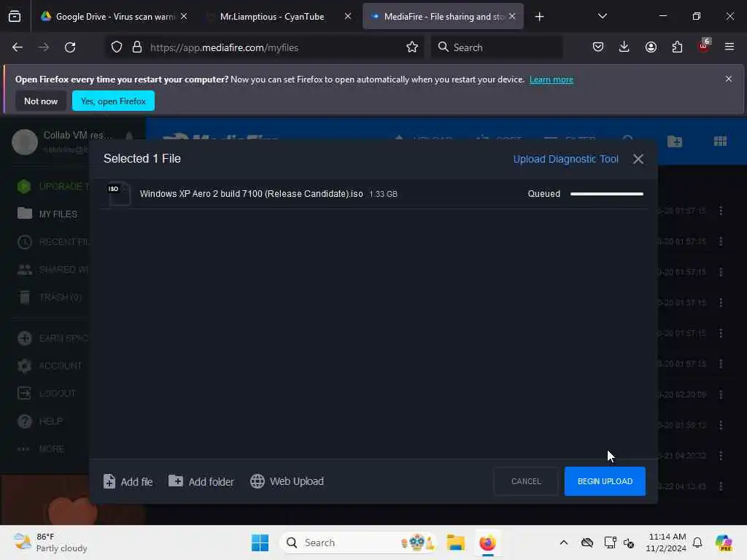Click Yes, open Firefox button
747x560 pixels.
pos(113,101)
